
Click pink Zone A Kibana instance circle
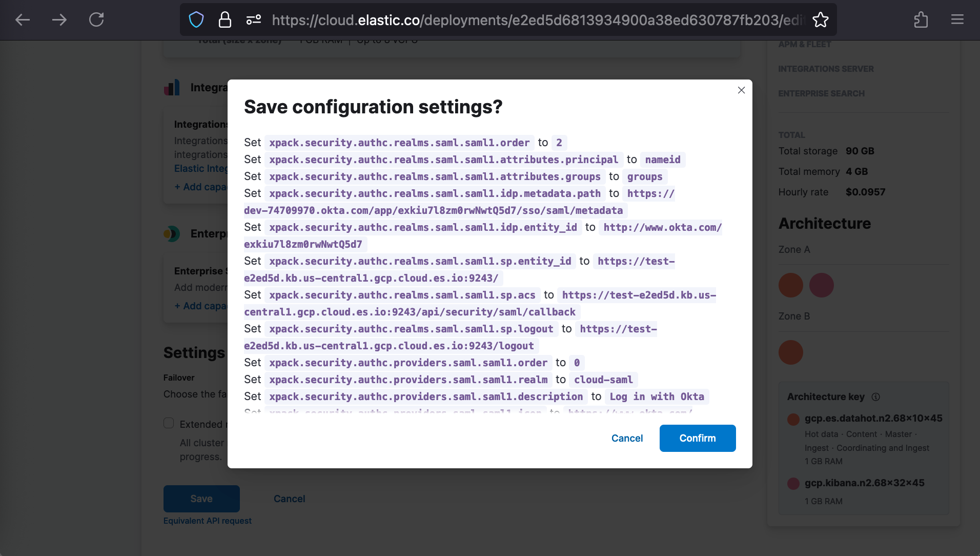(822, 285)
